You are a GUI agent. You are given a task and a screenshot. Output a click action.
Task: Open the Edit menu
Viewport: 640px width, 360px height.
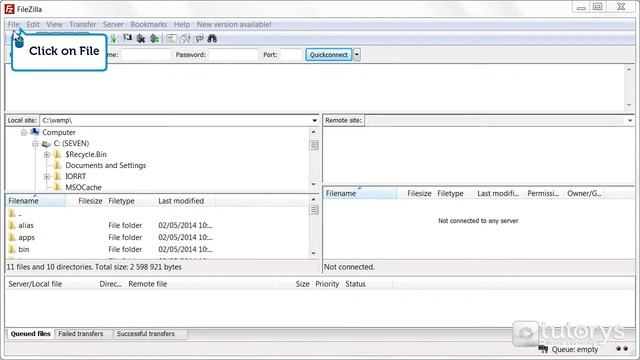33,24
